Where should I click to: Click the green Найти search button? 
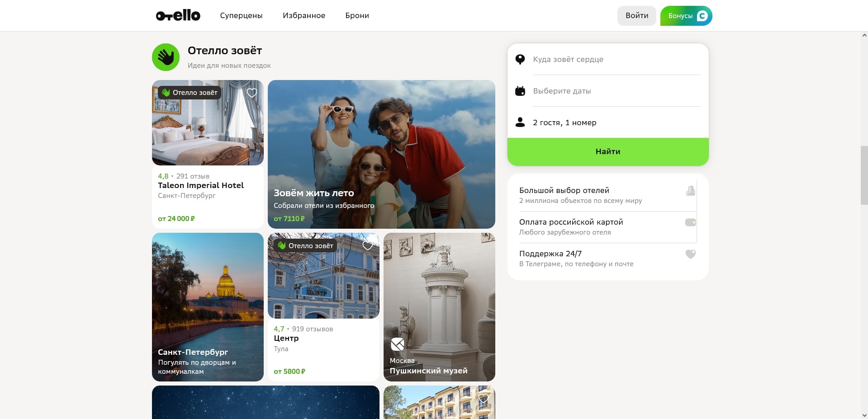tap(607, 151)
